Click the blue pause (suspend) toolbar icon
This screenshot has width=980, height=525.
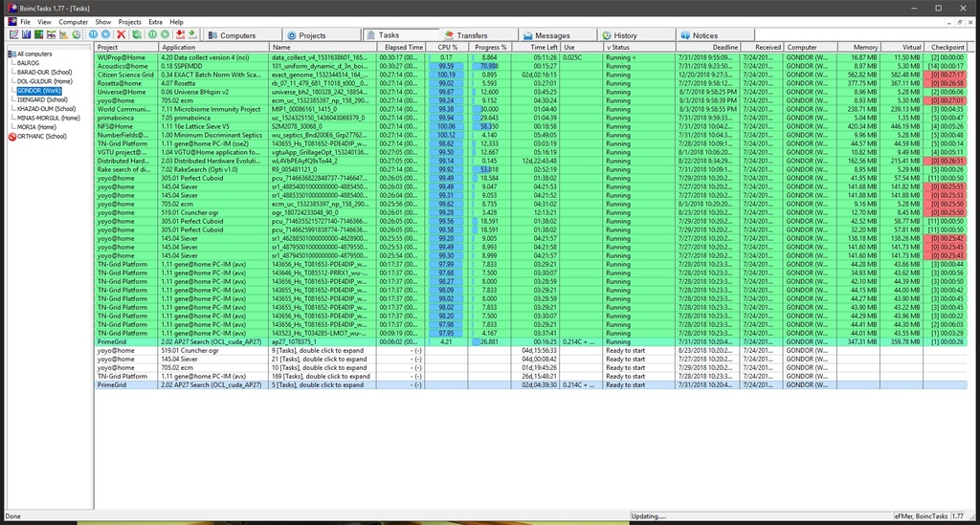click(93, 35)
